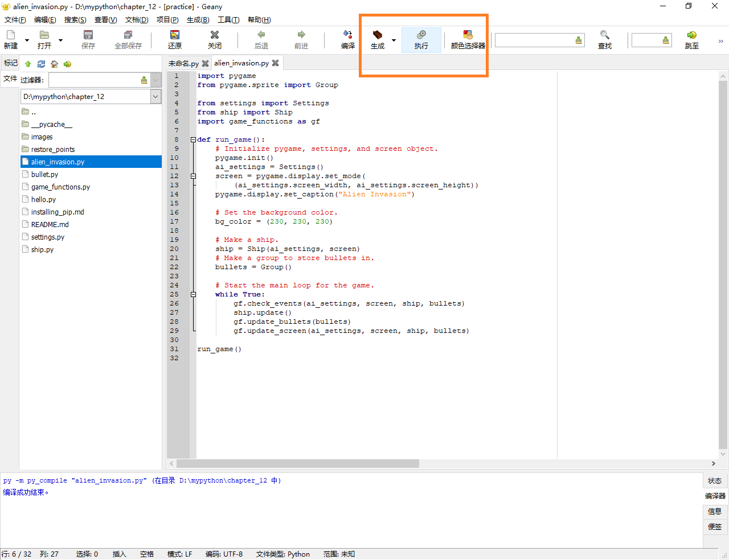
Task: Click the go up directory arrow icon
Action: (28, 64)
